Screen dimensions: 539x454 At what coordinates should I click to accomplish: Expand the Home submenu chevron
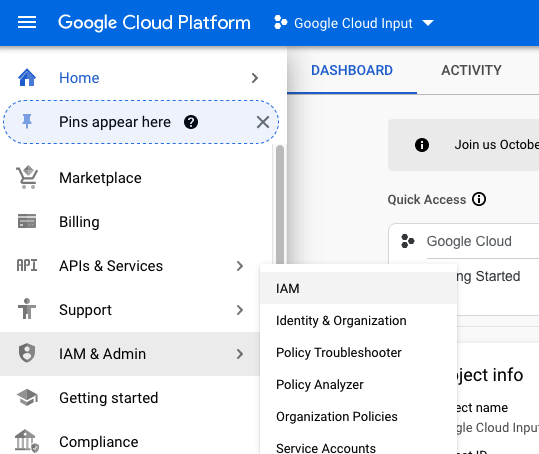pos(255,78)
